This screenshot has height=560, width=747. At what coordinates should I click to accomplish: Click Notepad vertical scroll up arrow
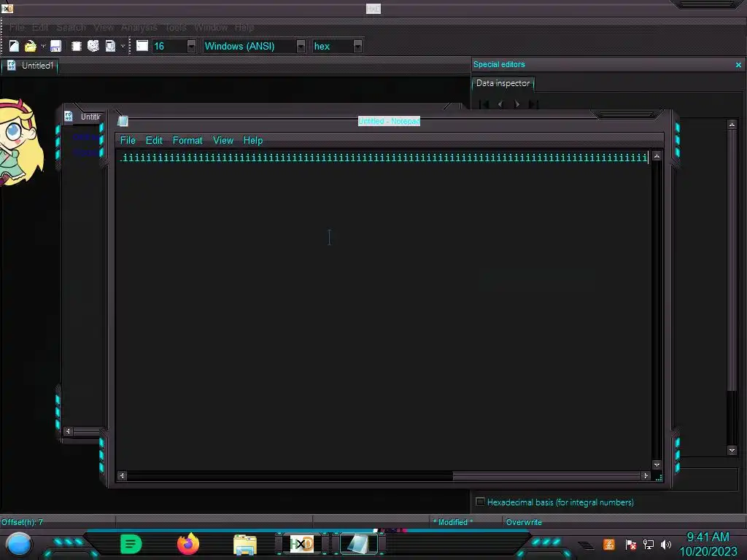tap(657, 156)
